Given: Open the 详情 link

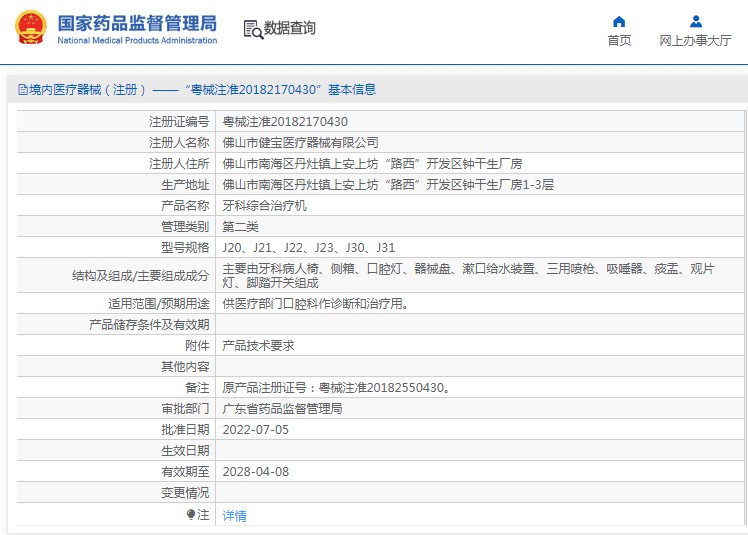Looking at the screenshot, I should point(235,515).
